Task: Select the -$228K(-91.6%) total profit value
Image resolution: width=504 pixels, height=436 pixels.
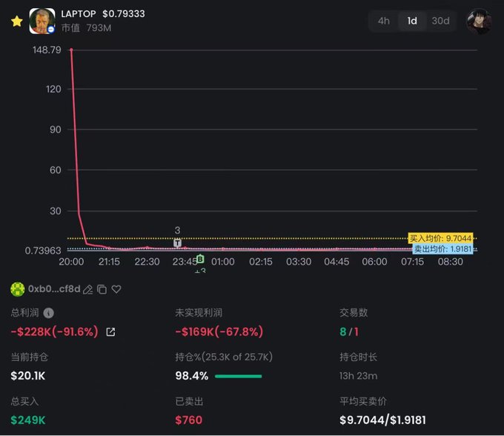Action: (x=54, y=331)
